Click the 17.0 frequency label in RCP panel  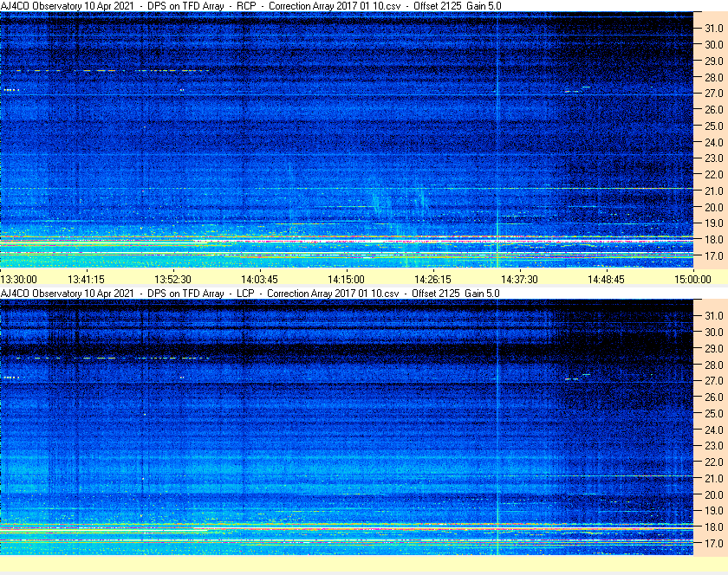(x=714, y=255)
